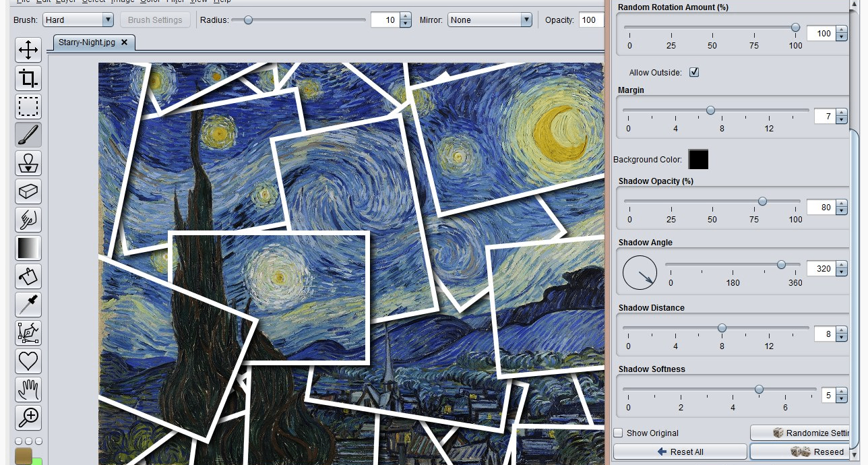Select the Crop tool
Image resolution: width=868 pixels, height=465 pixels.
point(28,78)
